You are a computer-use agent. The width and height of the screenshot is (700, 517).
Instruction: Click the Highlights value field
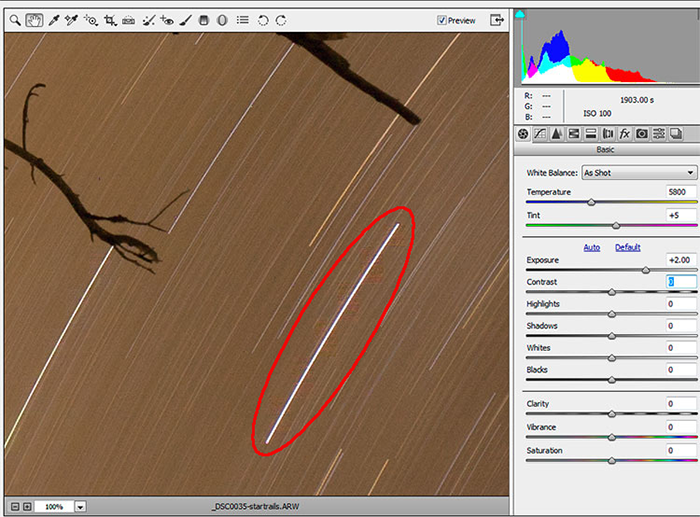pyautogui.click(x=681, y=304)
